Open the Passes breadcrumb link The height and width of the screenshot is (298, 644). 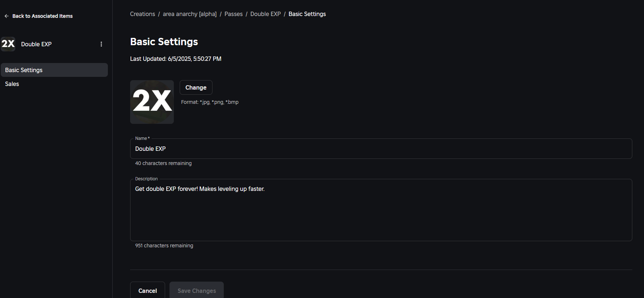pos(233,14)
